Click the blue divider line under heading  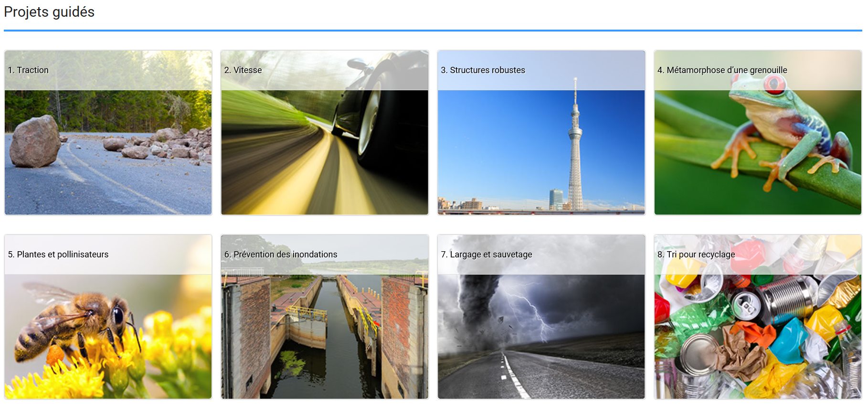coord(433,31)
